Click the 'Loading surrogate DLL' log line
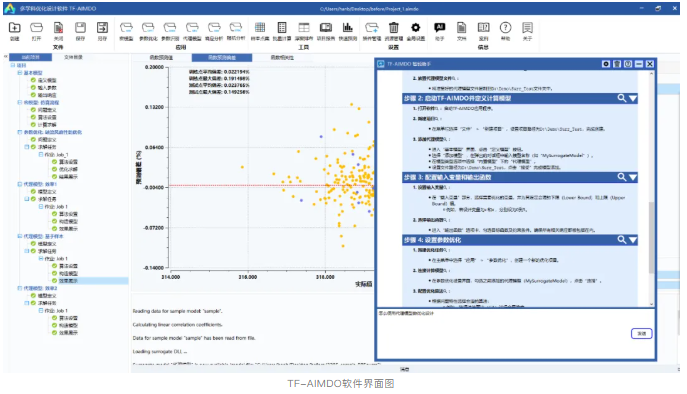 (160, 351)
